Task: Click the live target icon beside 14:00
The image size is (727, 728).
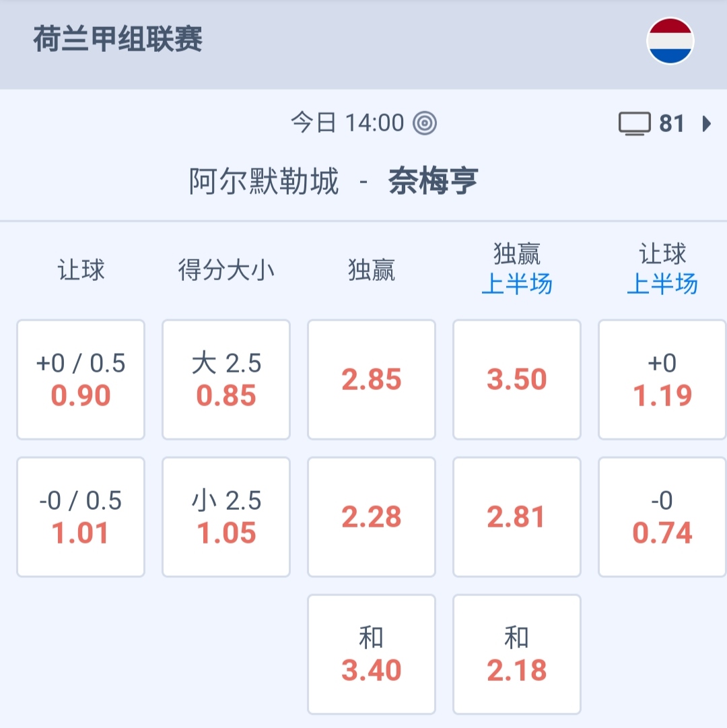Action: 425,123
